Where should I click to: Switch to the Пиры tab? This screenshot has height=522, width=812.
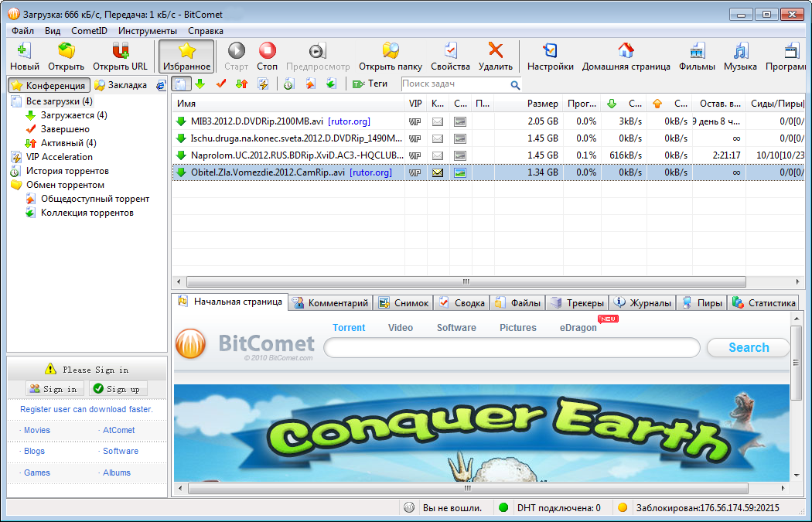pyautogui.click(x=702, y=303)
